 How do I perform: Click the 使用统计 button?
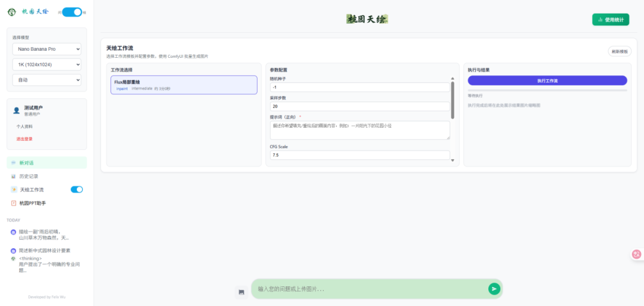click(610, 20)
